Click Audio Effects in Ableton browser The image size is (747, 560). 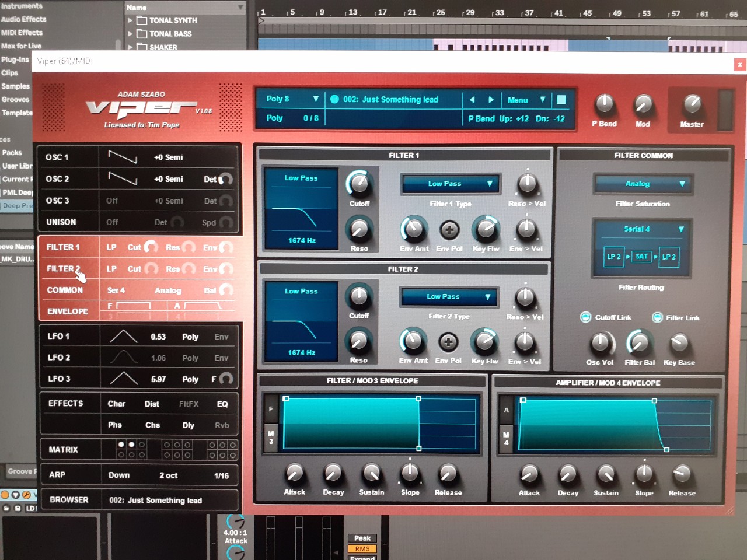tap(23, 19)
